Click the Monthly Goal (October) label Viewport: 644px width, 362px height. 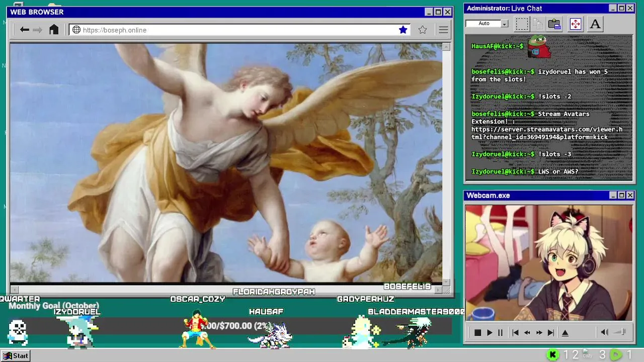[x=54, y=306]
